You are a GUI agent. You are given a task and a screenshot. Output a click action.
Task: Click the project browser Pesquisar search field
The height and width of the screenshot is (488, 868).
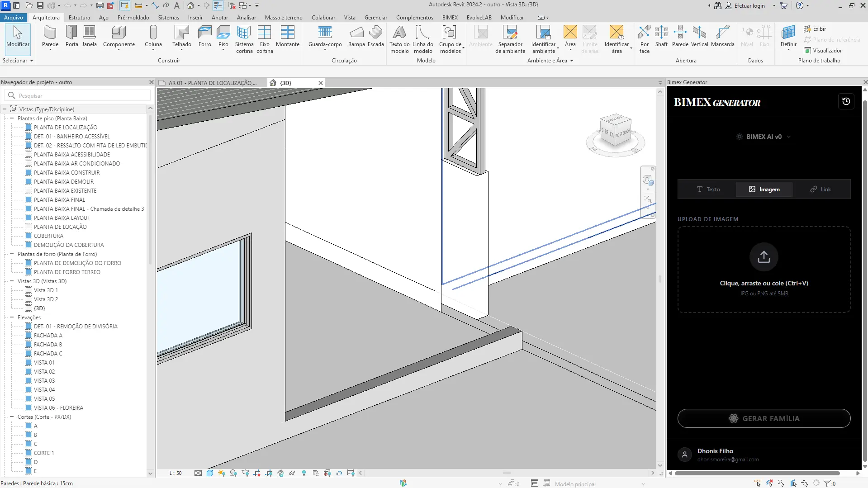[77, 95]
